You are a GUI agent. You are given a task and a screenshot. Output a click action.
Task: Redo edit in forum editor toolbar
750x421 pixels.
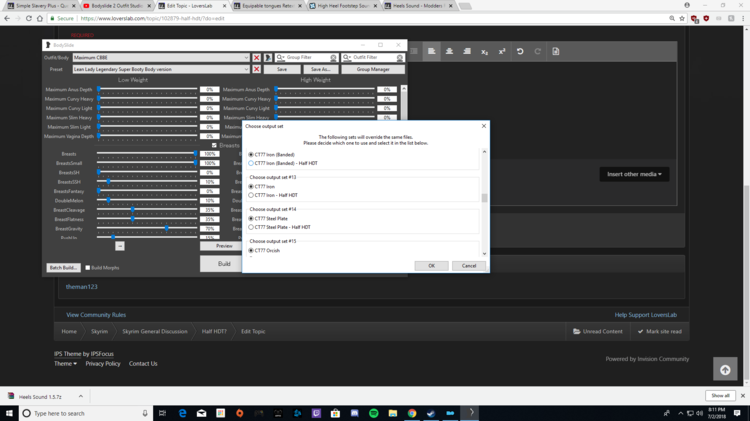[x=538, y=51]
